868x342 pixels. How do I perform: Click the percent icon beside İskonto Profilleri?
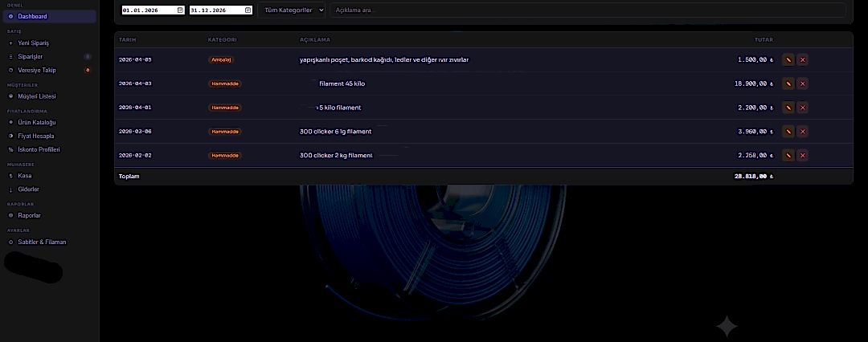point(10,149)
